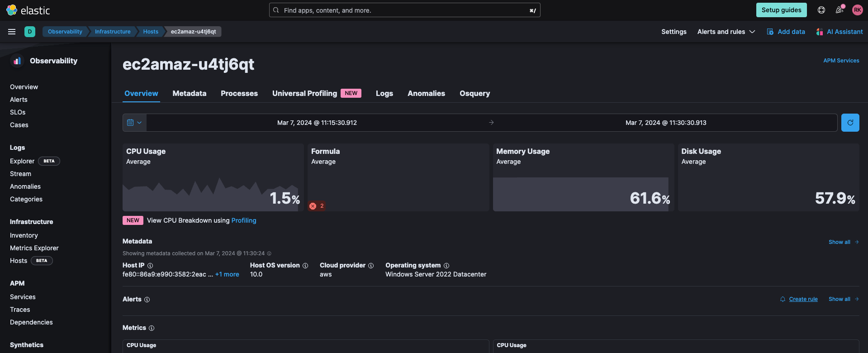The image size is (868, 353).
Task: Open Categories in the sidebar
Action: [26, 199]
